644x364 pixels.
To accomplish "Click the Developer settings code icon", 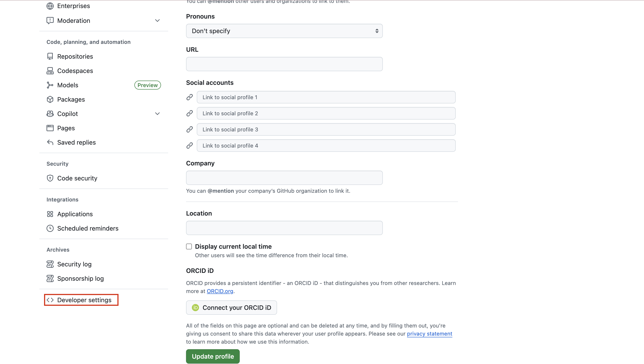I will click(50, 300).
